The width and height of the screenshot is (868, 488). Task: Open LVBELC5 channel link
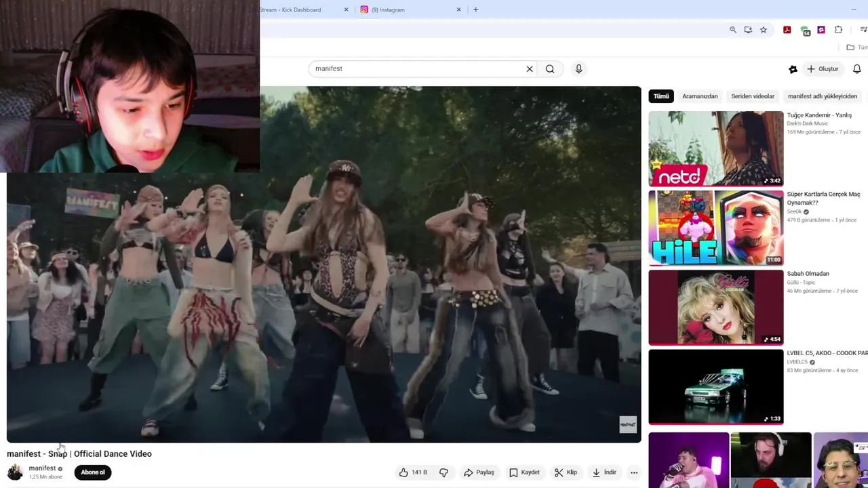[797, 362]
